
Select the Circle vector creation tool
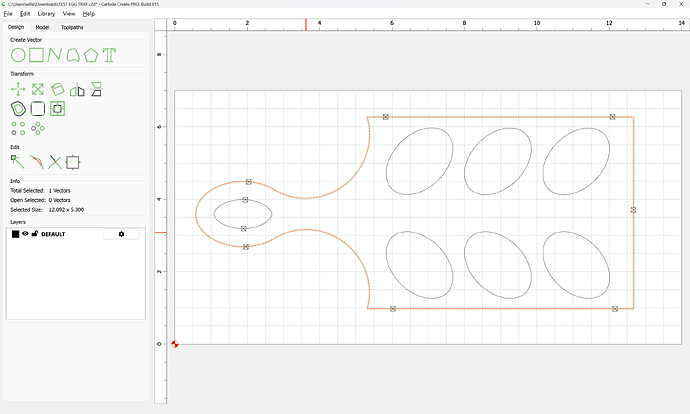coord(18,55)
